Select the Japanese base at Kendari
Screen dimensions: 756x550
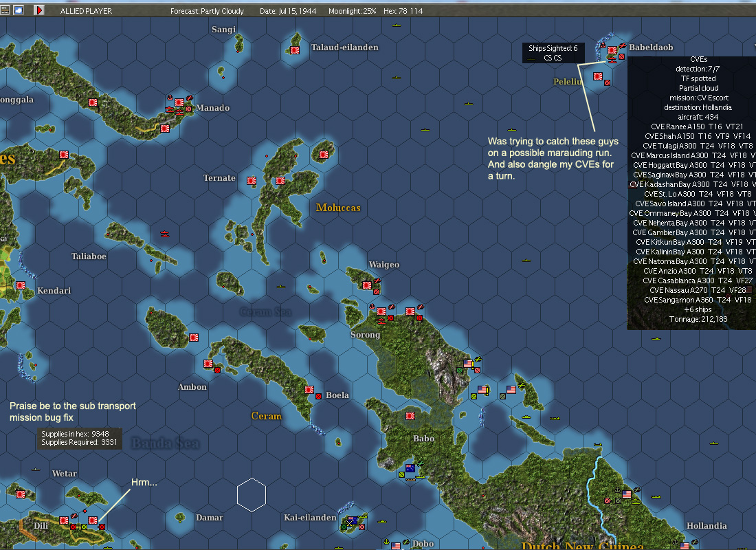click(20, 285)
